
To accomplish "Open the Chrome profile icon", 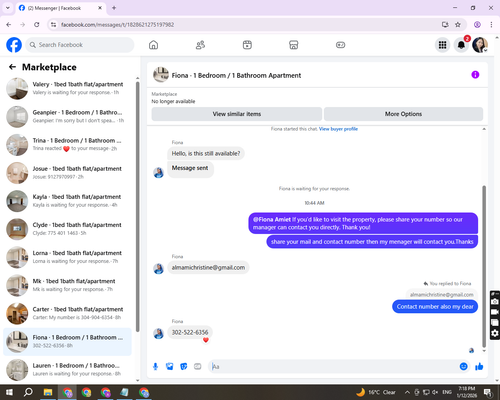I will [x=477, y=25].
